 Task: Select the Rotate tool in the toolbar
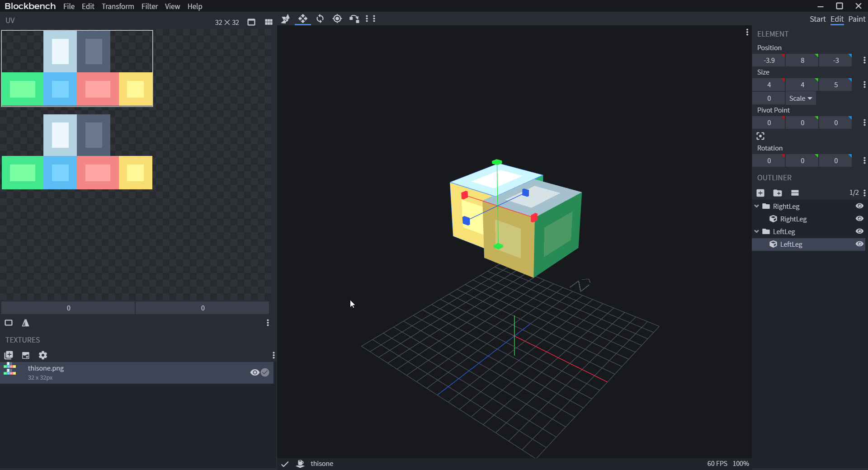pyautogui.click(x=320, y=19)
